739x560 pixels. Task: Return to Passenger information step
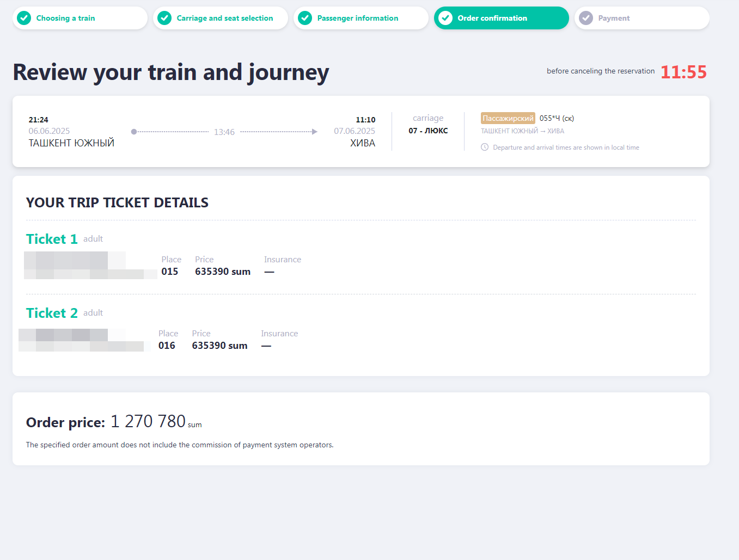click(x=357, y=18)
